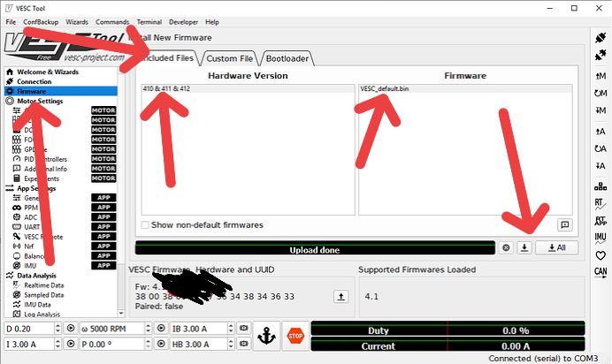Click the upload All button
Image resolution: width=612 pixels, height=364 pixels.
(x=557, y=248)
